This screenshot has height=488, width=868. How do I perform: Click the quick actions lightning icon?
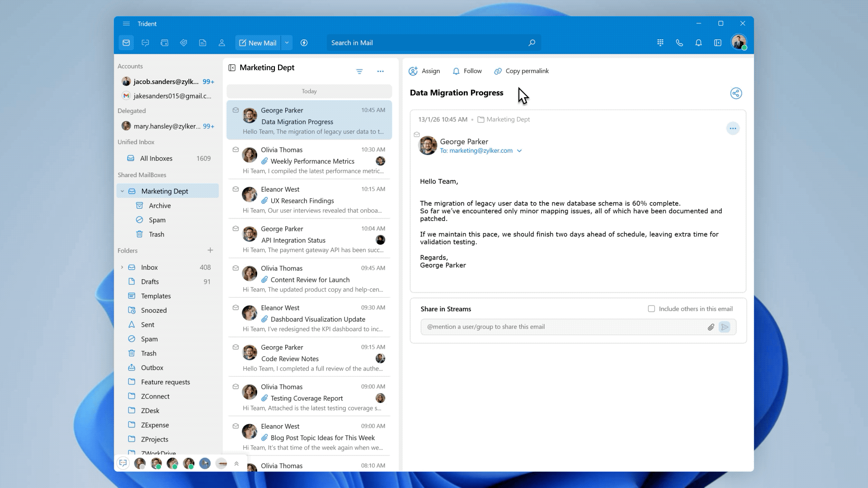(x=304, y=43)
